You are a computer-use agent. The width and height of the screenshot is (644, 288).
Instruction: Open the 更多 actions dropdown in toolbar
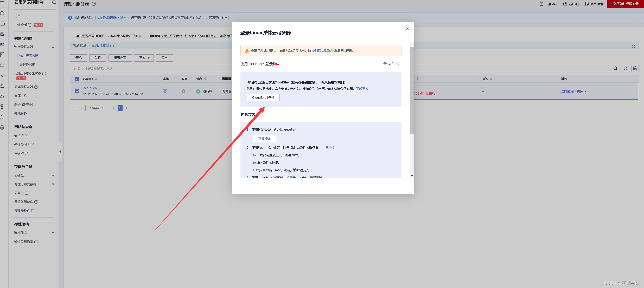[x=144, y=58]
